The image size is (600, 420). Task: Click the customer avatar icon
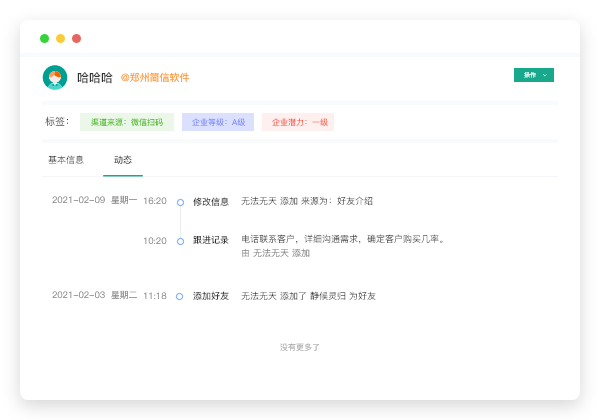(x=55, y=77)
